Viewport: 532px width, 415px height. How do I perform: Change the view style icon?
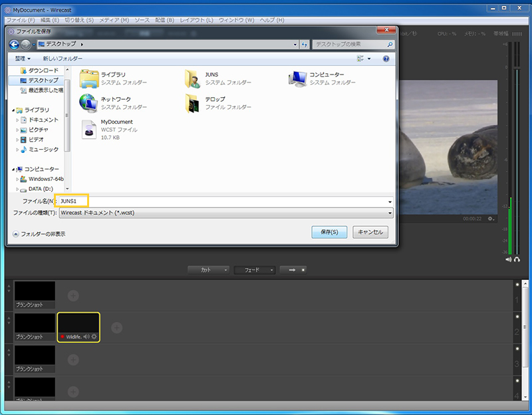coord(360,59)
